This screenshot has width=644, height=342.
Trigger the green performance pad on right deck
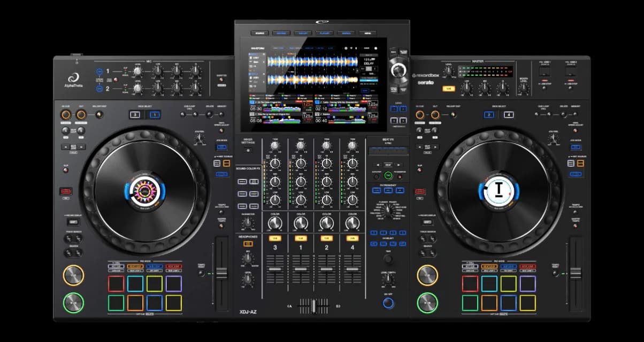(x=470, y=303)
